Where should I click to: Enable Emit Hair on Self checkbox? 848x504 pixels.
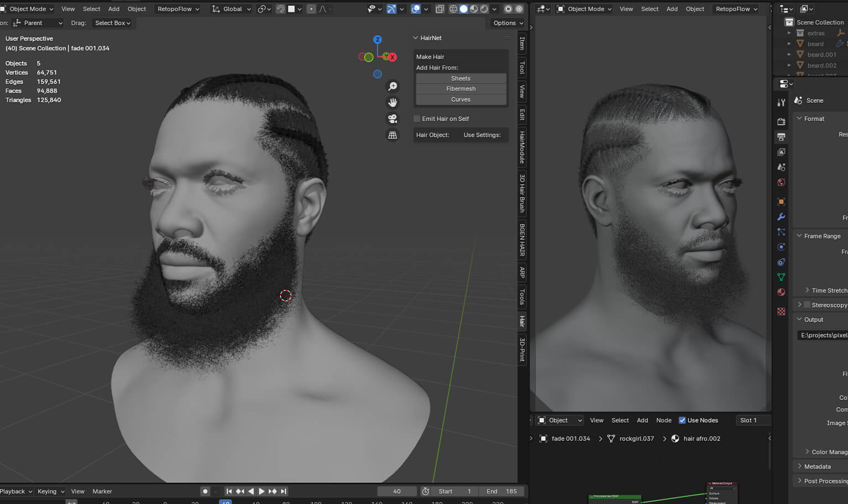pyautogui.click(x=417, y=119)
